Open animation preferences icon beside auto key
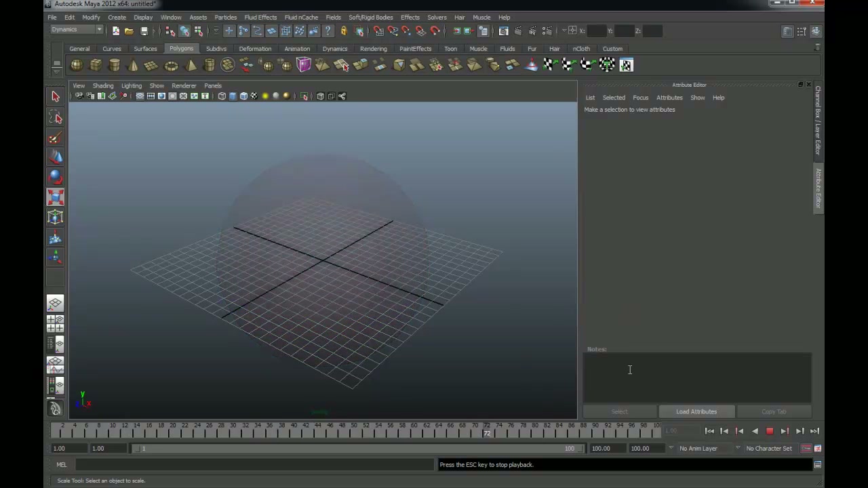 pos(818,449)
